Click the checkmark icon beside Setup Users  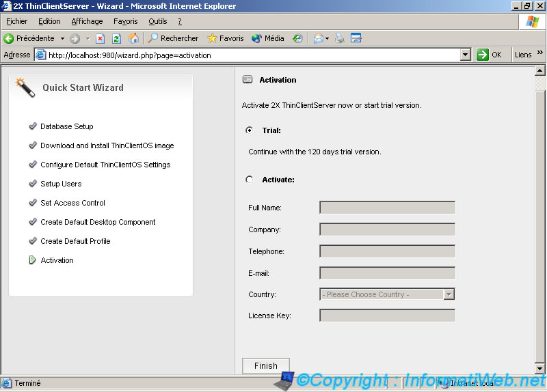click(33, 183)
